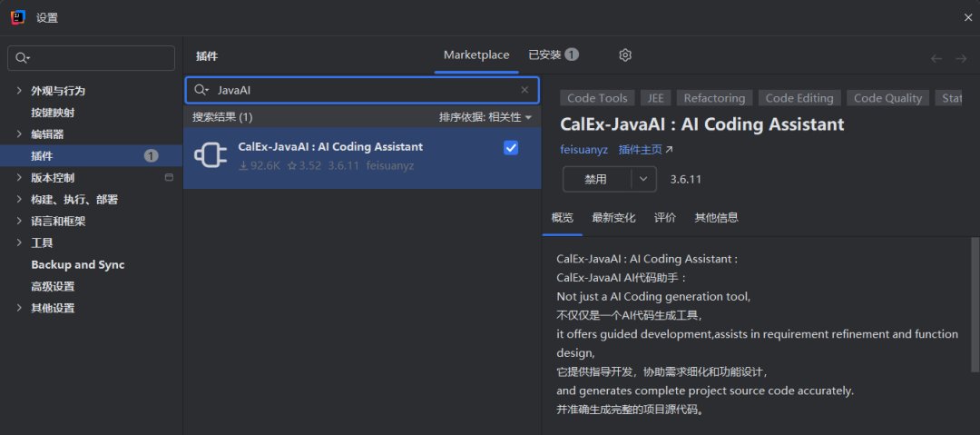Open the 插件主页 link
Image resolution: width=980 pixels, height=435 pixels.
click(646, 150)
